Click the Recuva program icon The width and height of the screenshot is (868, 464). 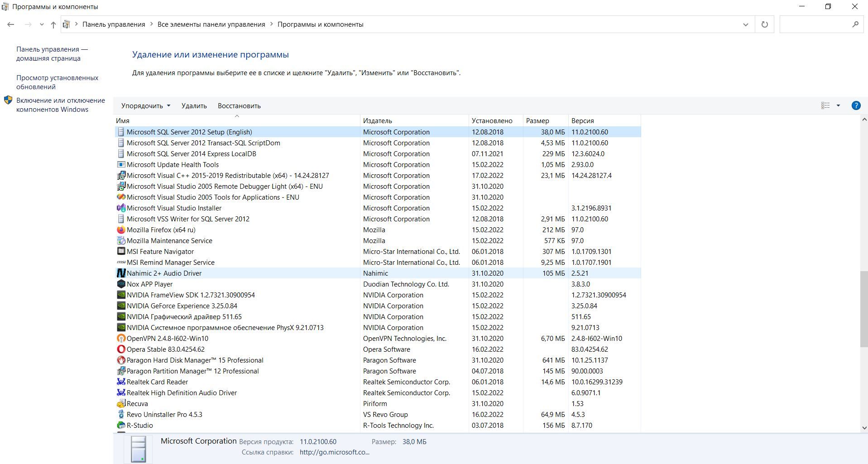tap(121, 404)
